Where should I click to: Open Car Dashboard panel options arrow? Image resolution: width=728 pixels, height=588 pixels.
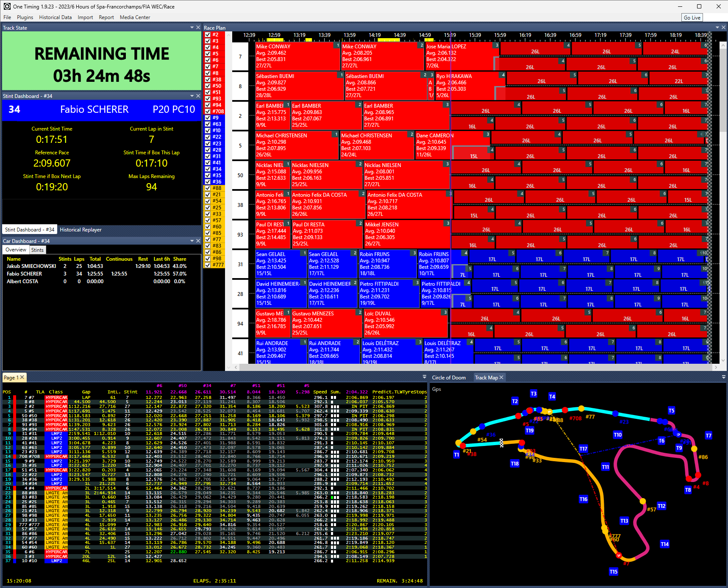(x=192, y=241)
